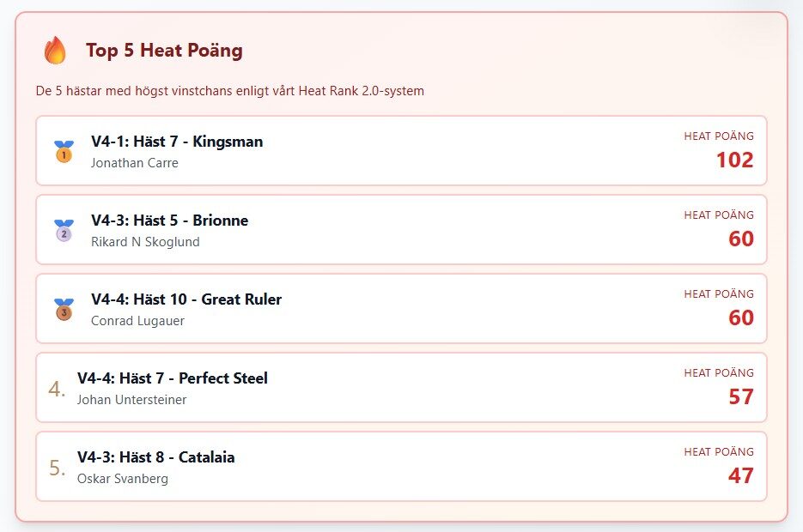Click driver name Conrad Lugauer
803x532 pixels.
pos(137,321)
